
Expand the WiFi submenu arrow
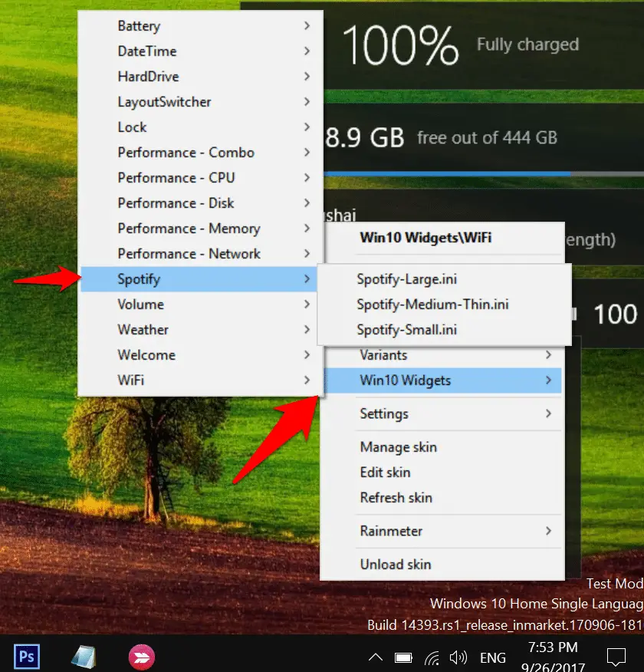(307, 380)
